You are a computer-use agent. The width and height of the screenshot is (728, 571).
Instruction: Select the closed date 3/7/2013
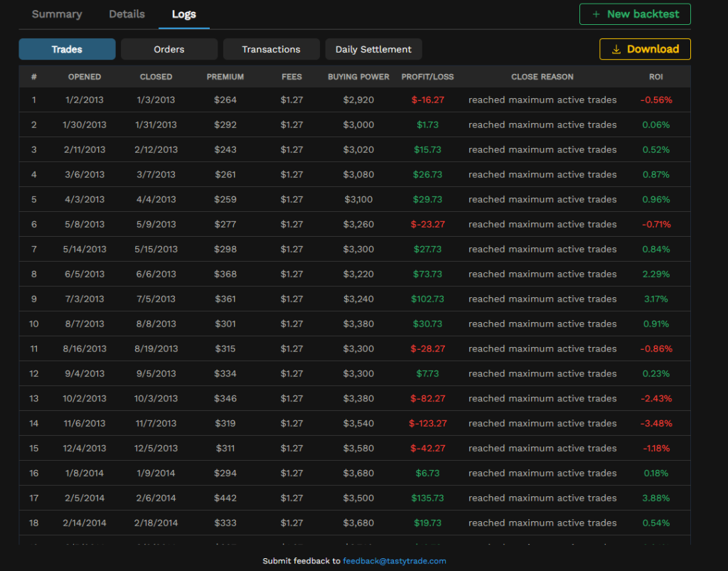click(156, 174)
